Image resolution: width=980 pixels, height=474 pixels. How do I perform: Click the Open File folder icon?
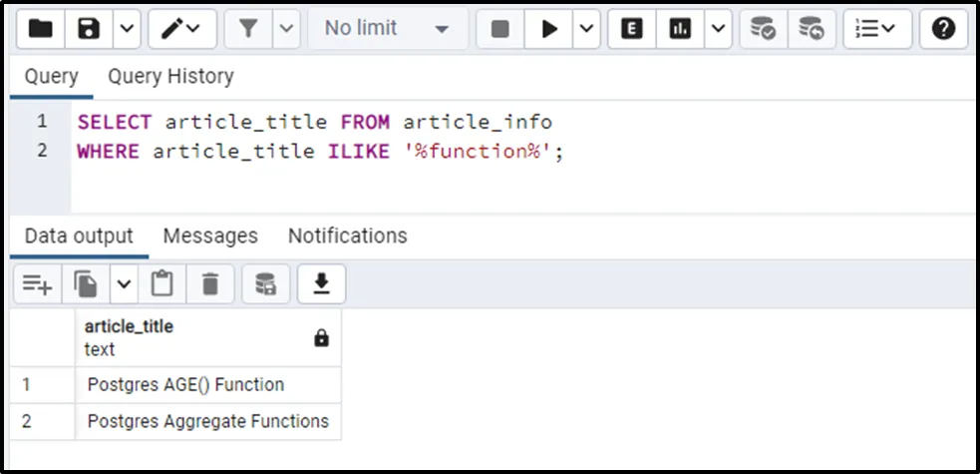tap(41, 29)
